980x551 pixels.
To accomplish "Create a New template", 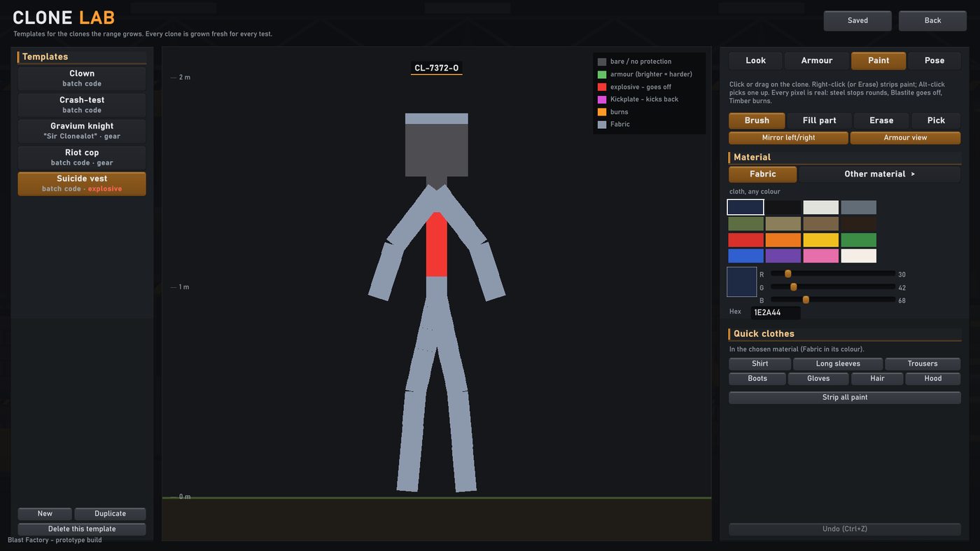I will 45,514.
